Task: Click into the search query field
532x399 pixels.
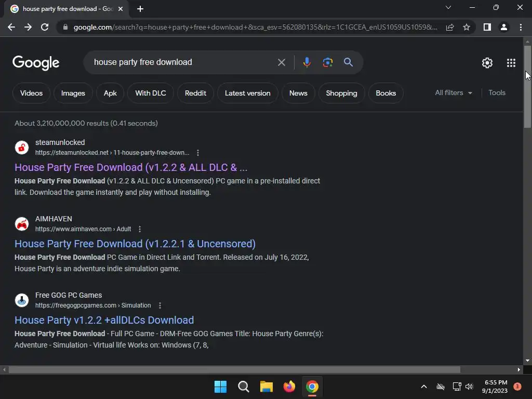Action: coord(181,62)
